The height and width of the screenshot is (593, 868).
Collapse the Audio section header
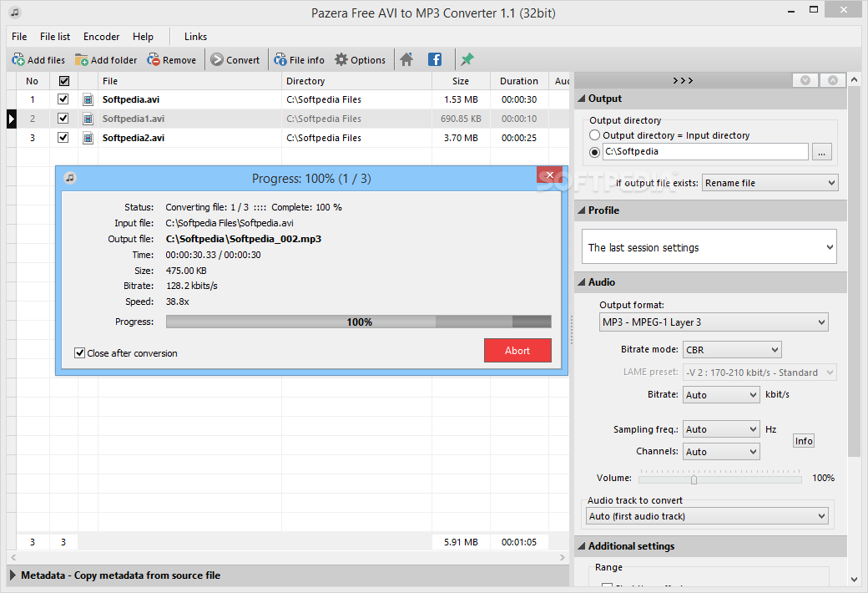pyautogui.click(x=711, y=282)
